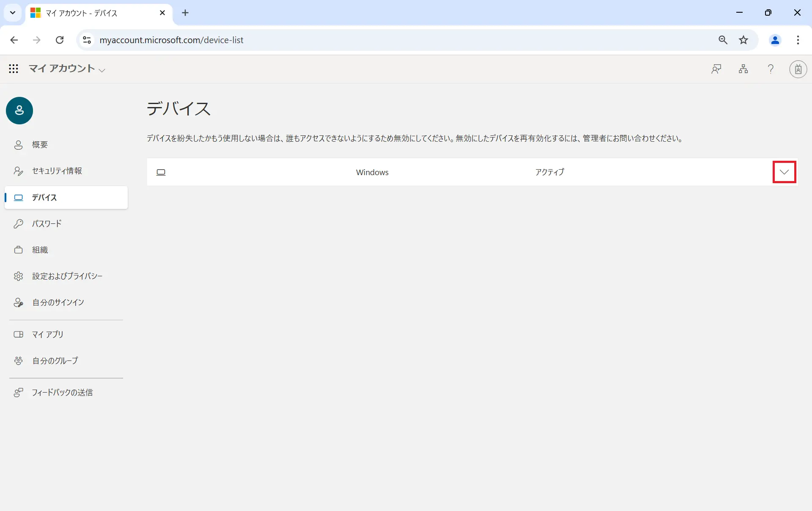Click フィードバックの送信 link
812x511 pixels.
click(62, 393)
